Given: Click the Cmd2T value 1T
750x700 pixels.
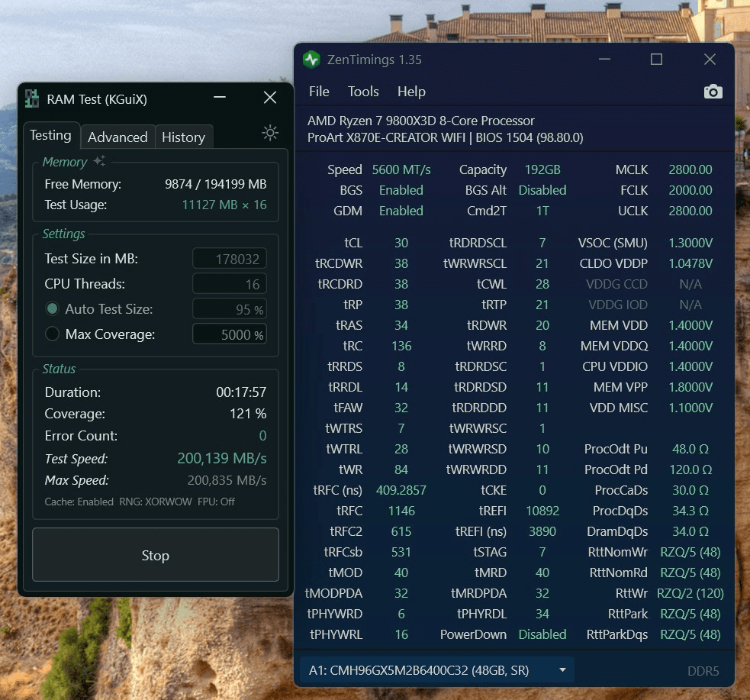Looking at the screenshot, I should click(x=542, y=211).
